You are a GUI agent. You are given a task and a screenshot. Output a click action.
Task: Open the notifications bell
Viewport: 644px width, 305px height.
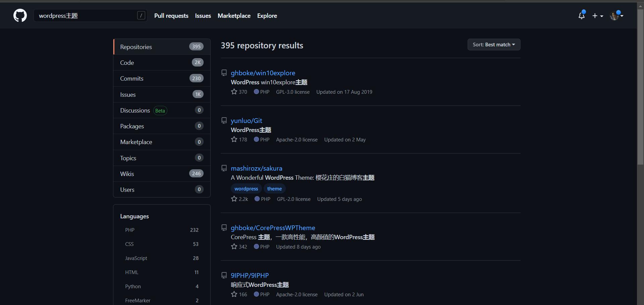[582, 15]
